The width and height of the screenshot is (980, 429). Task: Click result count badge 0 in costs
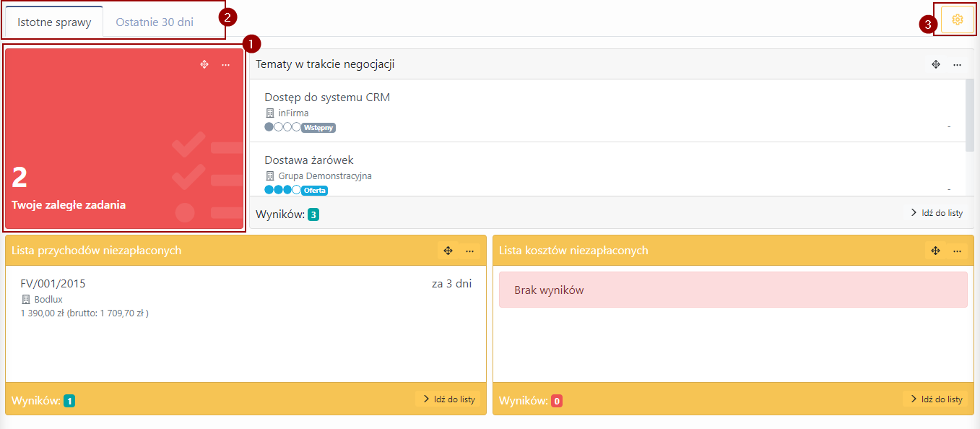pyautogui.click(x=557, y=400)
